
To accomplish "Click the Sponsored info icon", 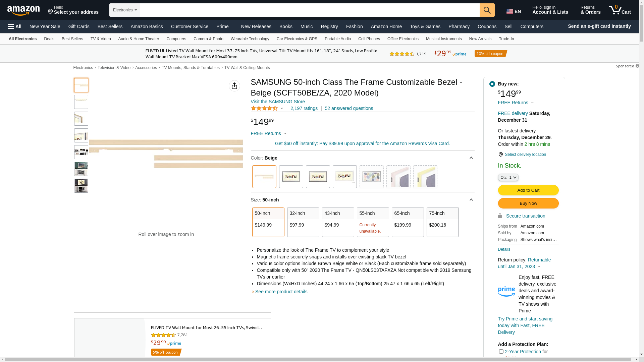I will 637,66.
